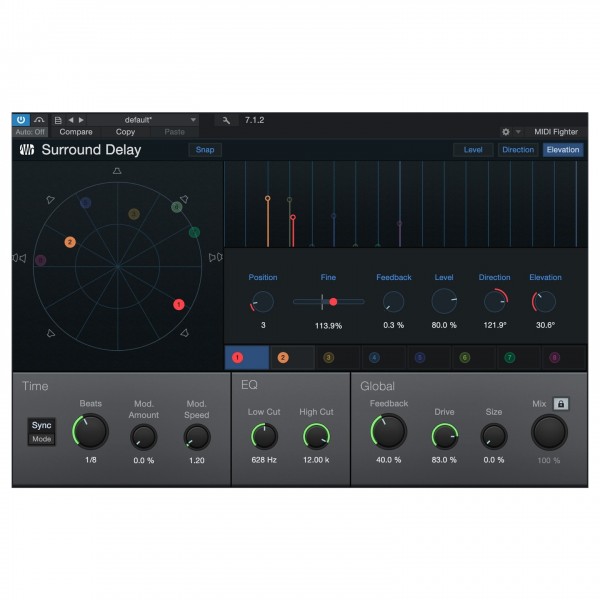Select tap 3 tab
This screenshot has width=600, height=600.
(338, 357)
